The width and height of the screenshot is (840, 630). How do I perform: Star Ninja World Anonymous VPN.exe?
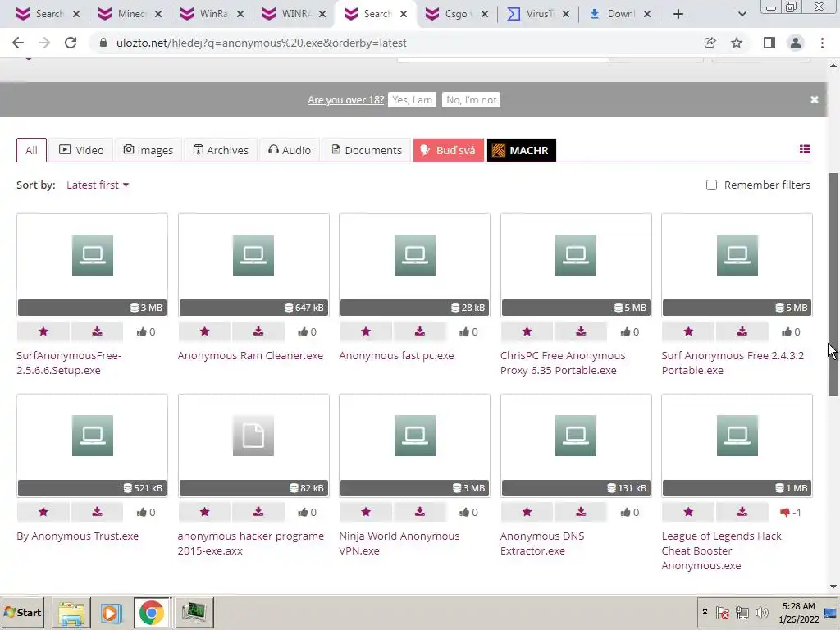pyautogui.click(x=366, y=512)
